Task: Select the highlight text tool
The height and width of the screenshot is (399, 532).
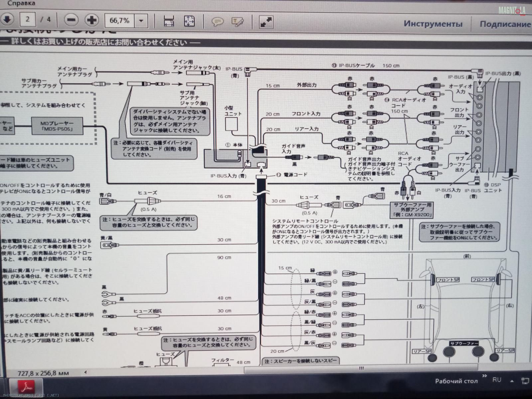Action: [x=237, y=22]
